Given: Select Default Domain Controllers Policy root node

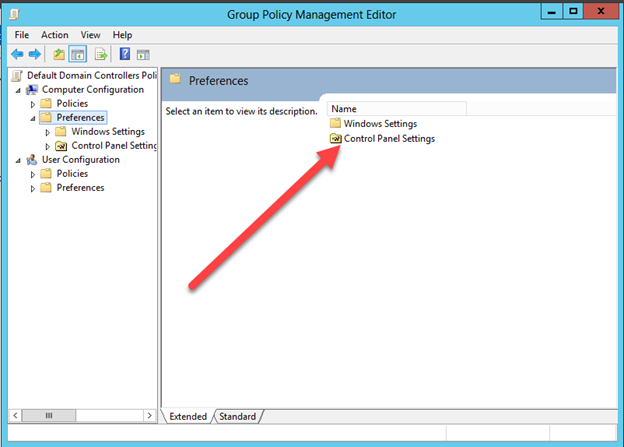Looking at the screenshot, I should pyautogui.click(x=92, y=76).
